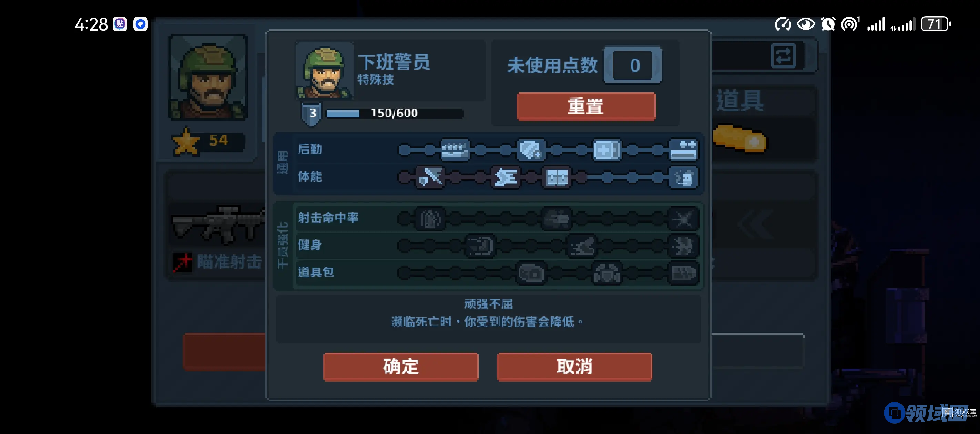Select the ammo box skill in 后勤 row

tap(455, 150)
